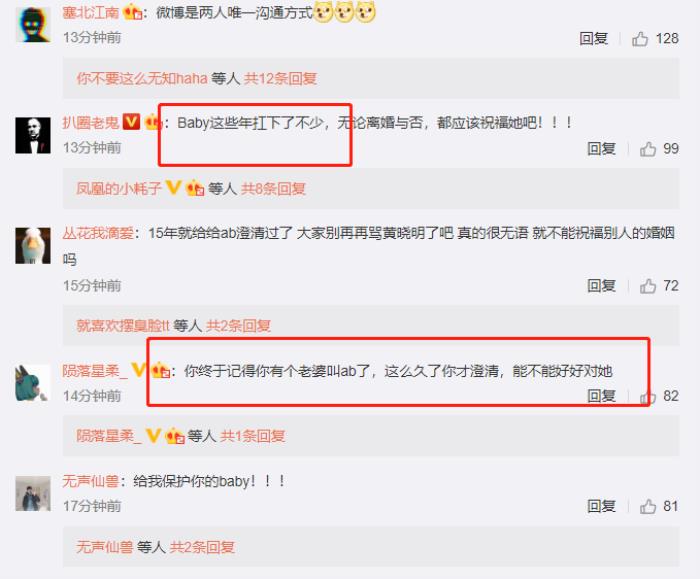
Task: Open 你不要这么无知haha replier profile
Action: pos(142,79)
